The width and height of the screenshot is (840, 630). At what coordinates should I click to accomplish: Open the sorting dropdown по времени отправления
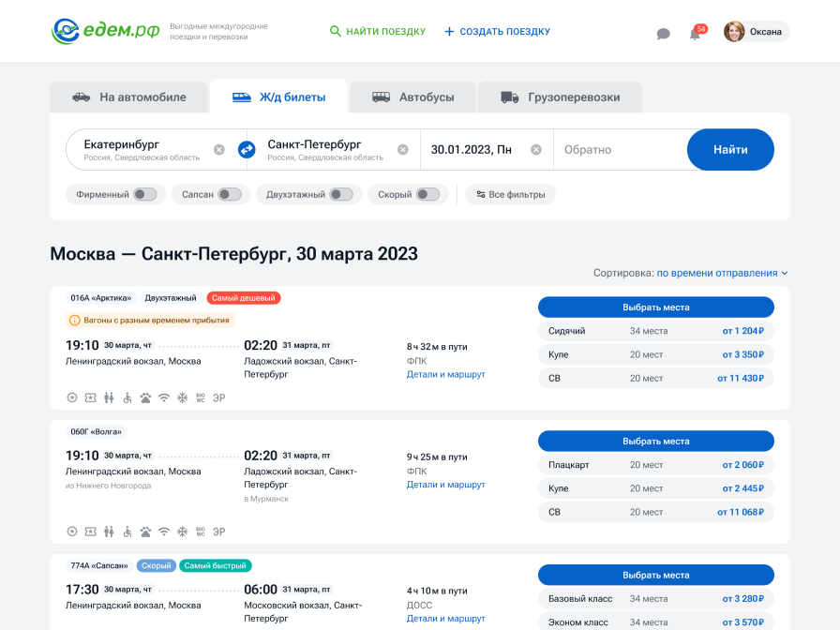(722, 273)
